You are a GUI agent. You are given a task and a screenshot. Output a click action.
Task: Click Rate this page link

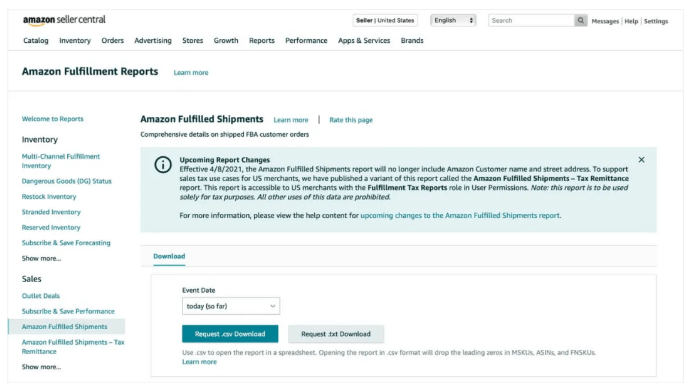(351, 120)
